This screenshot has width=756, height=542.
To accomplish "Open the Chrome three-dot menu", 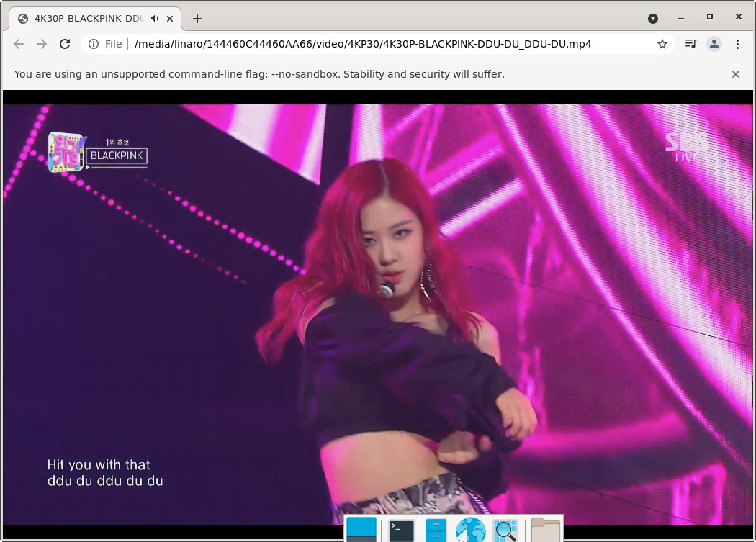I will pos(737,44).
